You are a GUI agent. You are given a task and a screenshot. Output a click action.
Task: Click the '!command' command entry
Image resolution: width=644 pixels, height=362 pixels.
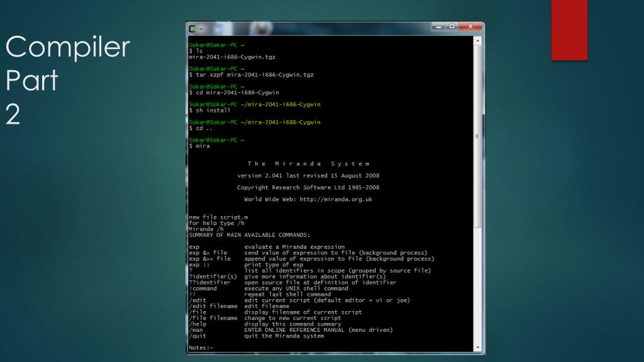click(x=203, y=288)
